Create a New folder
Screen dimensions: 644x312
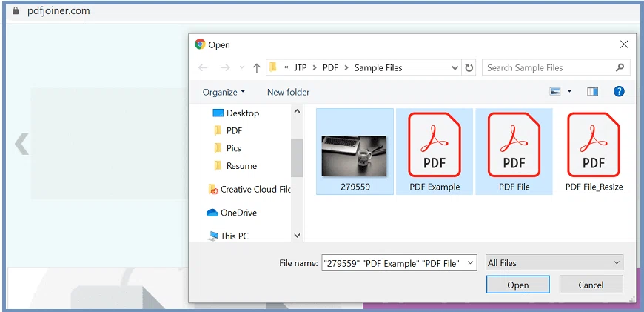[x=289, y=92]
